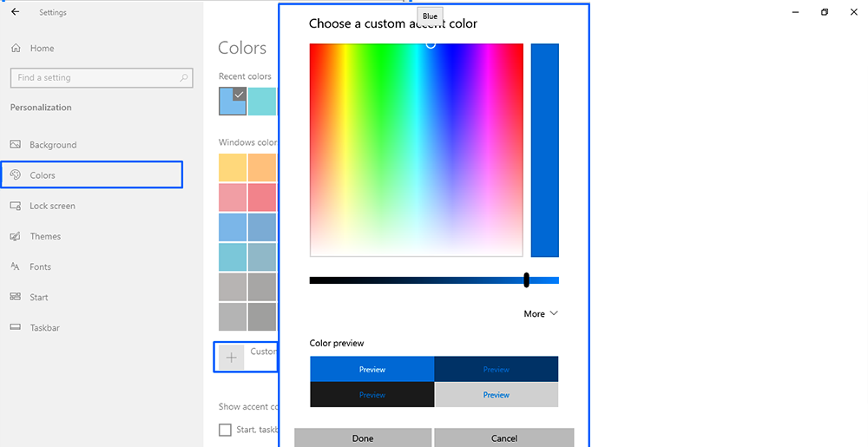Viewport: 868px width, 447px height.
Task: Click the Fonts icon
Action: tap(16, 266)
